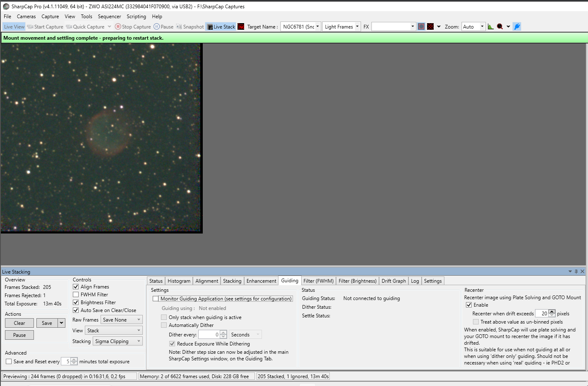Tick Automatically Dither checkbox
Image resolution: width=588 pixels, height=386 pixels.
[164, 325]
